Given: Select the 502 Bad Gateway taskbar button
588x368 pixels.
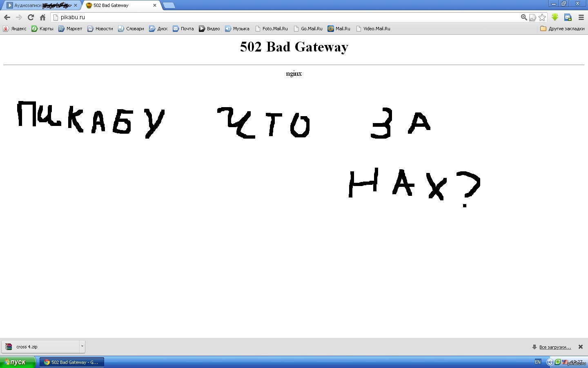Looking at the screenshot, I should click(x=72, y=362).
